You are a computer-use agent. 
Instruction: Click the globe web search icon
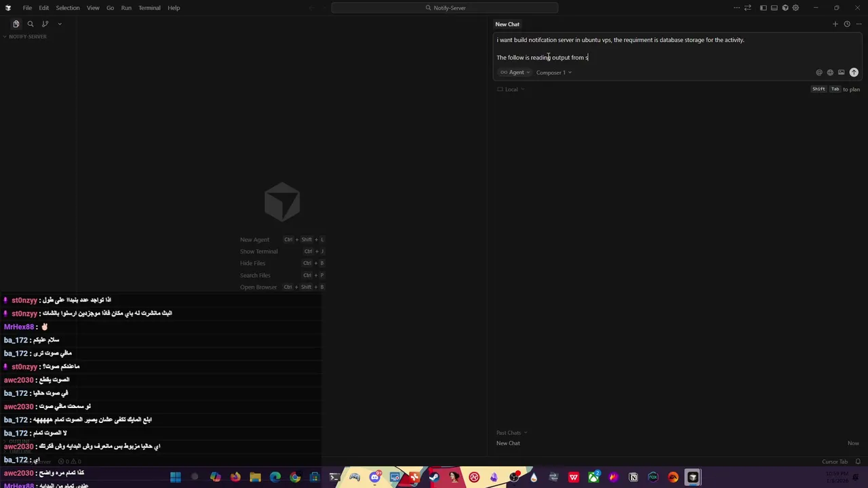tap(830, 73)
